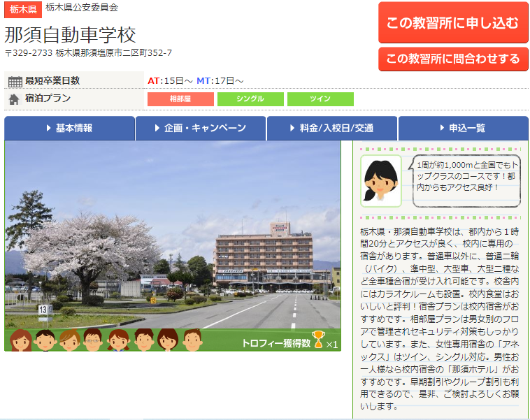This screenshot has width=530, height=420.
Task: Click the 那須自動車学校 school title
Action: coord(70,34)
